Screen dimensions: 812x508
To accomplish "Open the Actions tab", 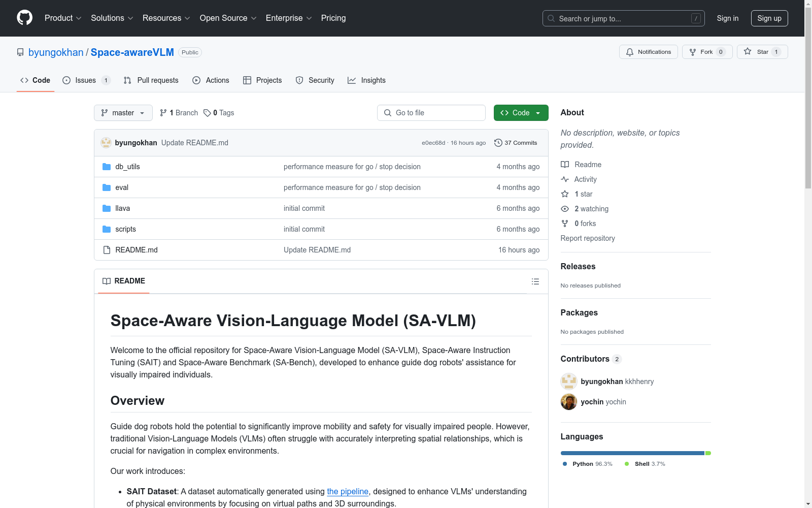I will [211, 80].
